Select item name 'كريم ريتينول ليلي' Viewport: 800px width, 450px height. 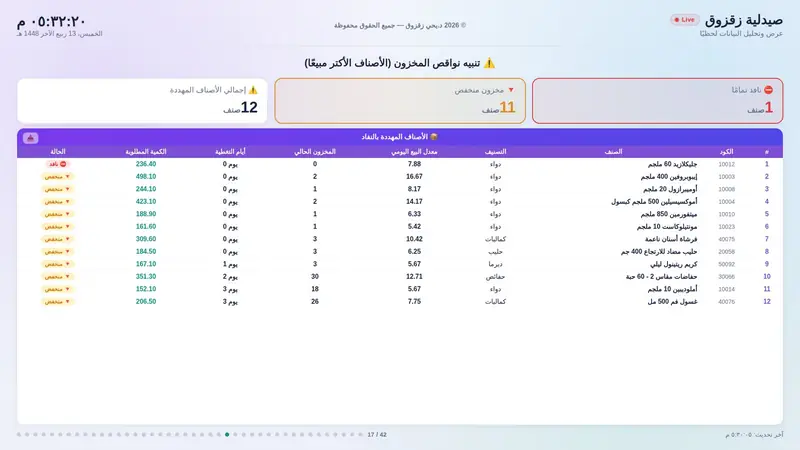click(x=673, y=264)
